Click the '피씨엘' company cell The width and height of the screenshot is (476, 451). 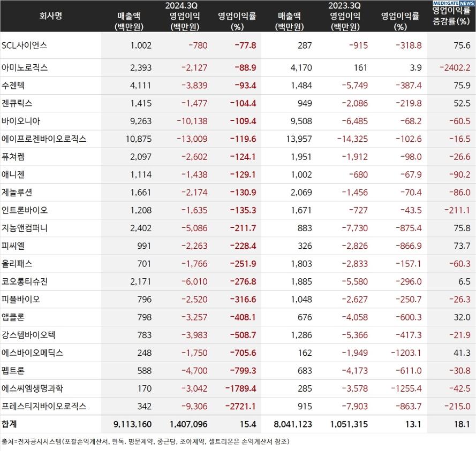pyautogui.click(x=13, y=246)
